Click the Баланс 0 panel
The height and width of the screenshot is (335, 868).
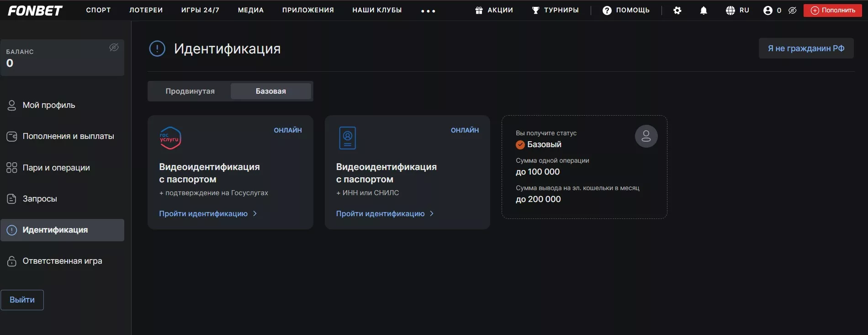(x=62, y=58)
